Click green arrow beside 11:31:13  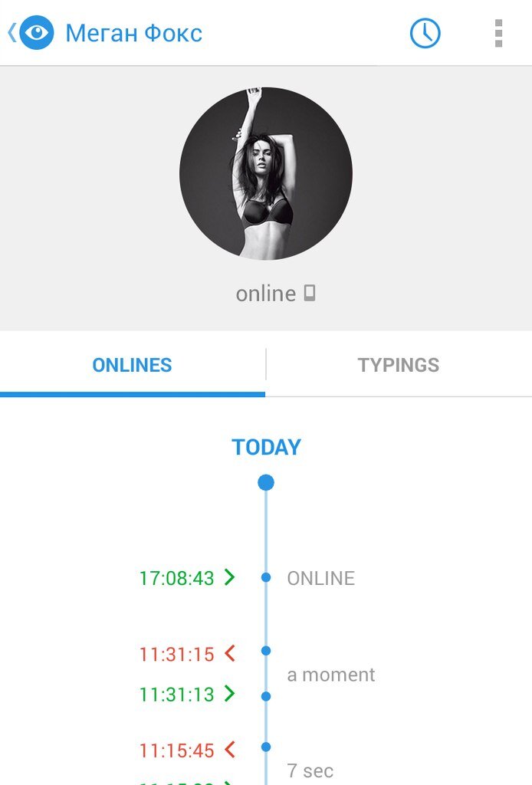coord(230,693)
